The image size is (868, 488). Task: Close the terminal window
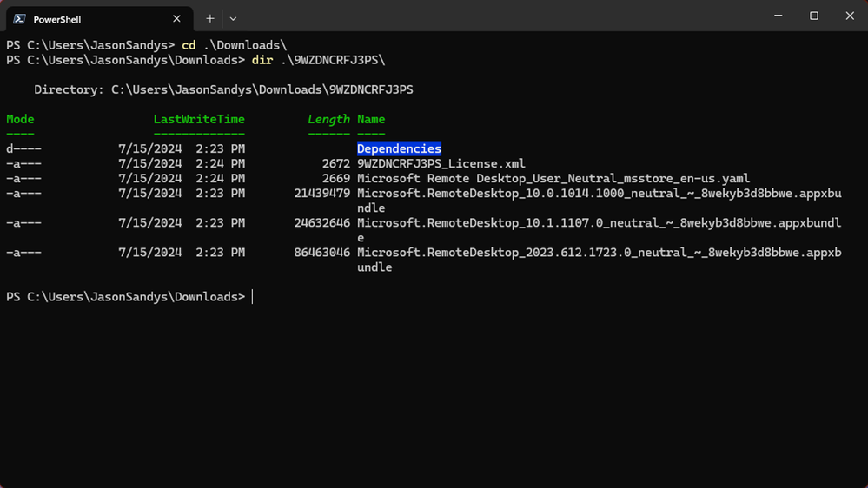(850, 16)
